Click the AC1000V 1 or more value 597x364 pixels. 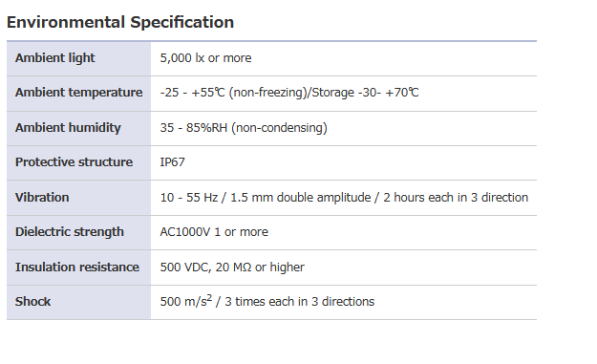[x=214, y=232]
